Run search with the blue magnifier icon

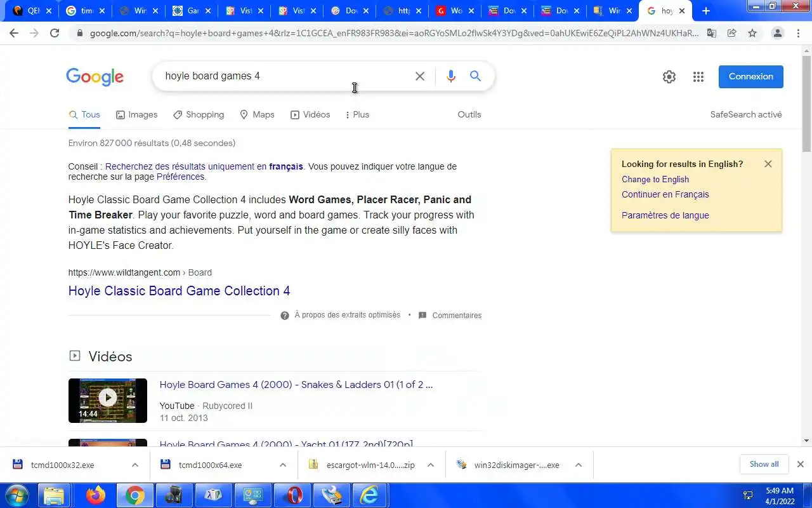click(475, 76)
